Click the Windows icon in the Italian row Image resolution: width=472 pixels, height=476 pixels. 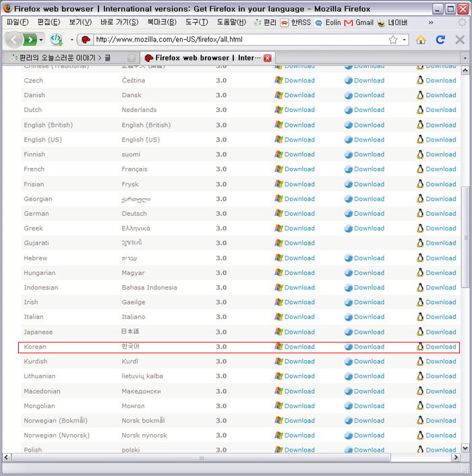278,317
